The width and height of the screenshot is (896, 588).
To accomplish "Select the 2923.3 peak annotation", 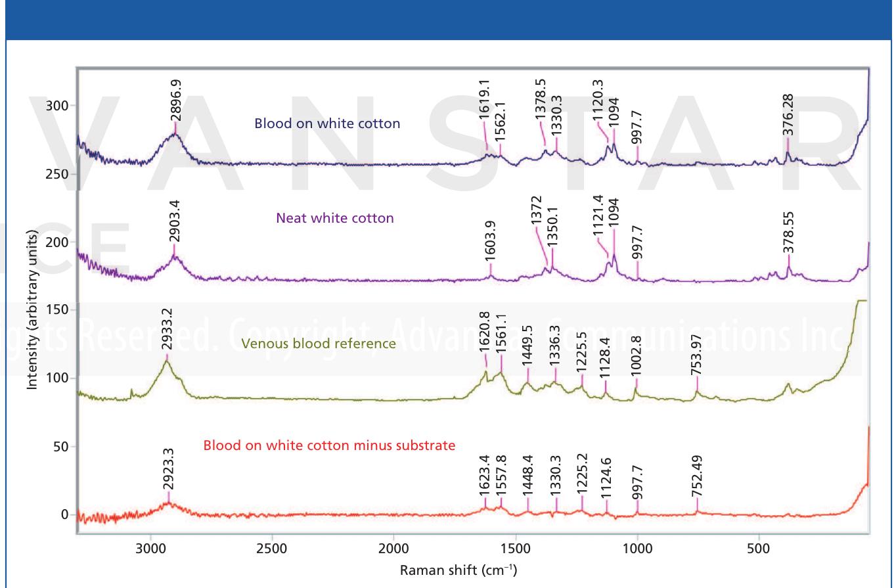I will pyautogui.click(x=168, y=469).
